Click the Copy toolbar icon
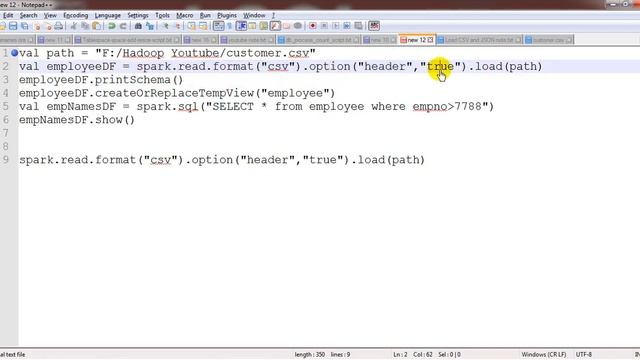The image size is (640, 360). [85, 26]
